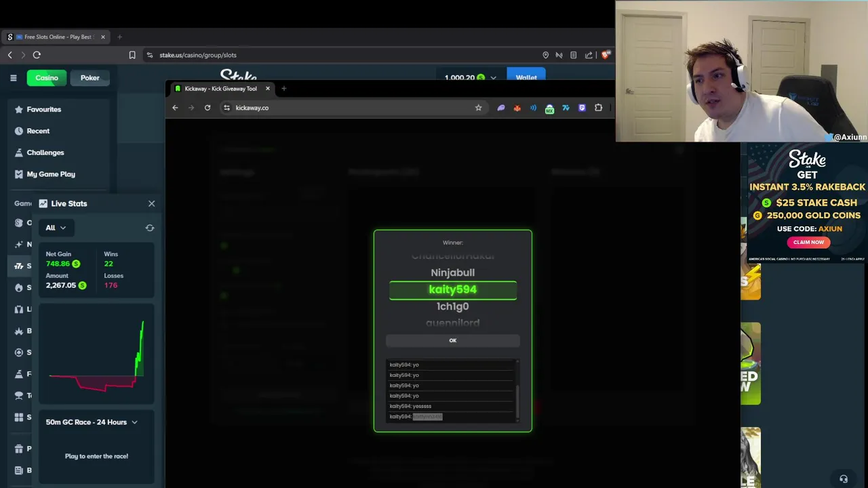Viewport: 868px width, 488px height.
Task: Click Ninjabull in the winner roller
Action: 453,272
